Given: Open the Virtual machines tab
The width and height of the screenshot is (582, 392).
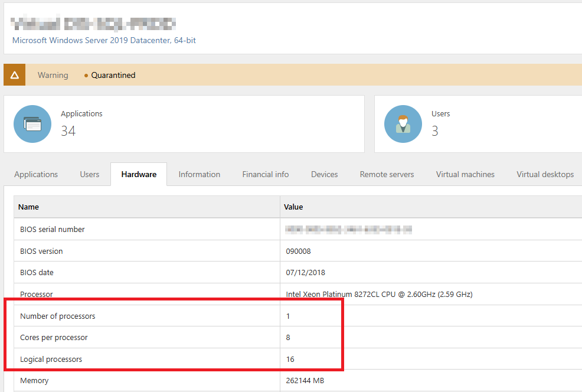Looking at the screenshot, I should click(x=465, y=175).
